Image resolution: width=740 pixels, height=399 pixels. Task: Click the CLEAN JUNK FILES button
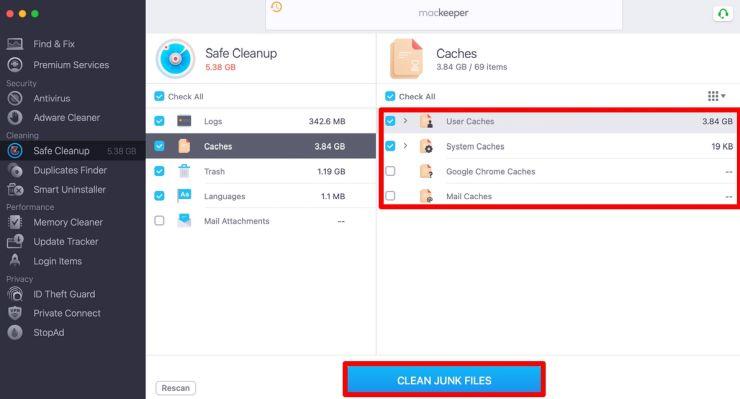tap(444, 380)
